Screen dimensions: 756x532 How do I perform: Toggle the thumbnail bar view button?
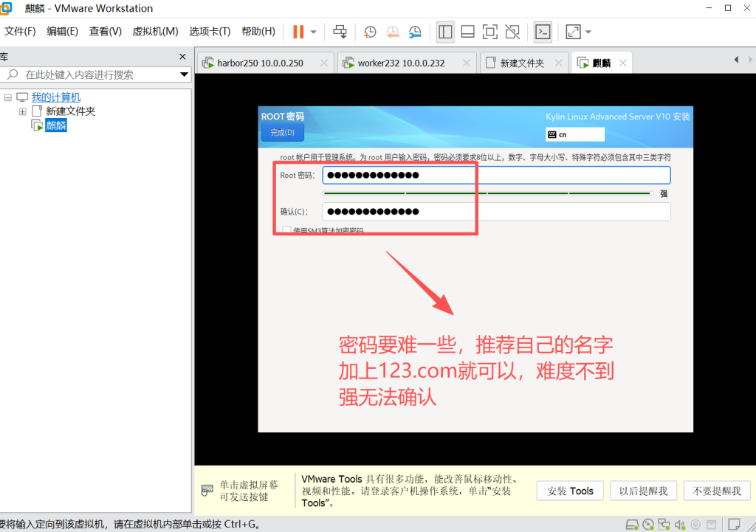click(x=467, y=32)
